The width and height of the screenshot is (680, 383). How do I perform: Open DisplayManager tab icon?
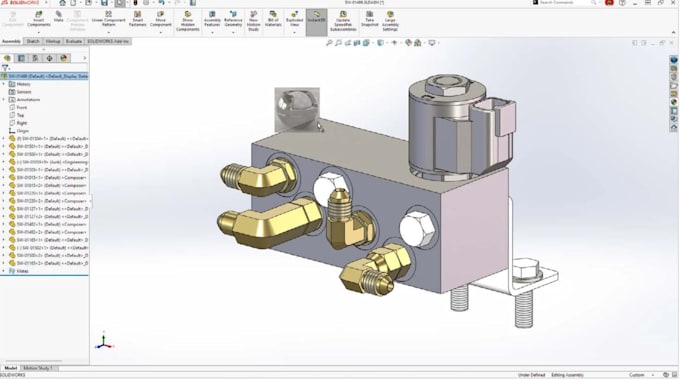click(64, 58)
